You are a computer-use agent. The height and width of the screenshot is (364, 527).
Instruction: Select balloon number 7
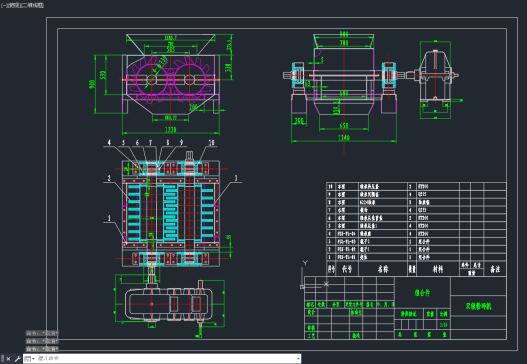pos(151,143)
